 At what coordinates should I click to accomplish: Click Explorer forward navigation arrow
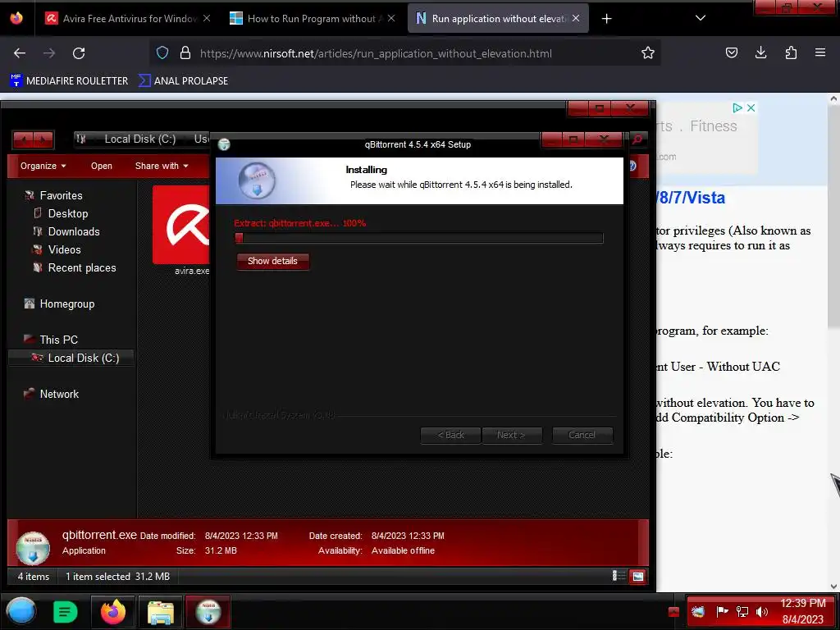coord(43,139)
